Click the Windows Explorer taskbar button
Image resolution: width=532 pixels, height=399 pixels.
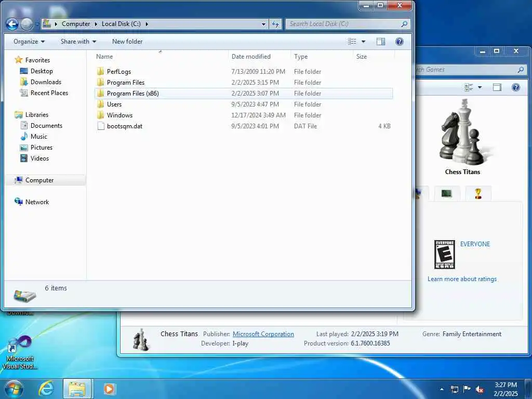coord(77,389)
